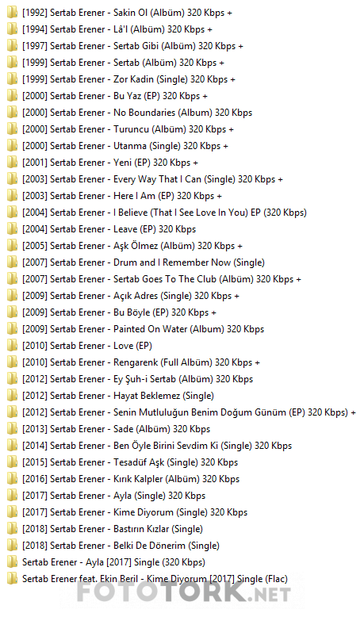Image resolution: width=364 pixels, height=617 pixels.
Task: Select folder icon next to Here I Am EP
Action: 12,196
